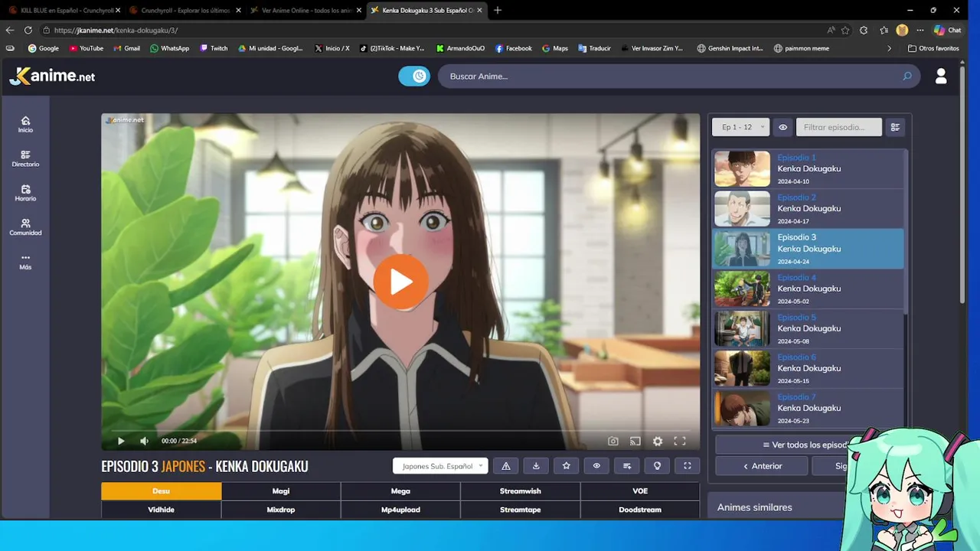Open Episodio 7 Kenka Dokugaku
Screen dimensions: 980x551
(808, 408)
